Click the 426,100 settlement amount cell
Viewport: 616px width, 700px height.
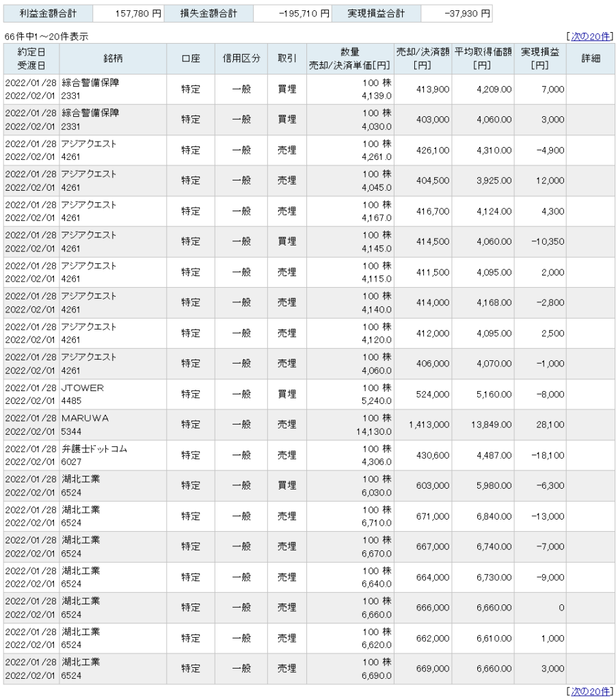(x=423, y=150)
